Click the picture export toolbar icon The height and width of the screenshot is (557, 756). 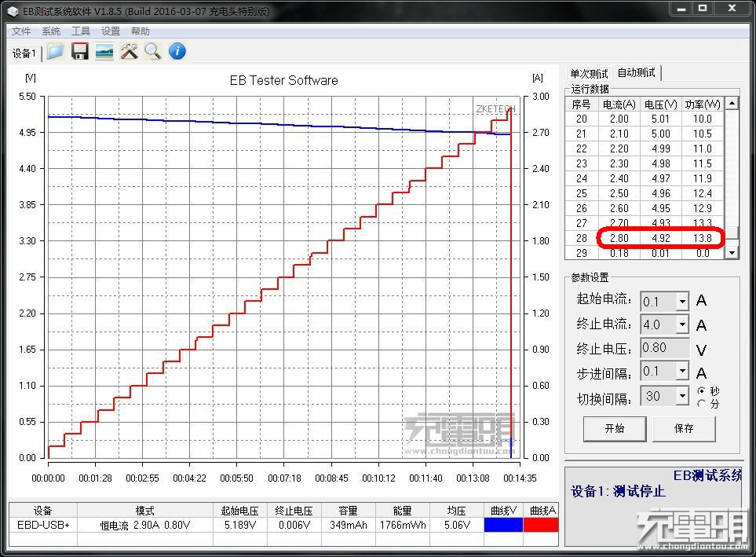tap(104, 51)
